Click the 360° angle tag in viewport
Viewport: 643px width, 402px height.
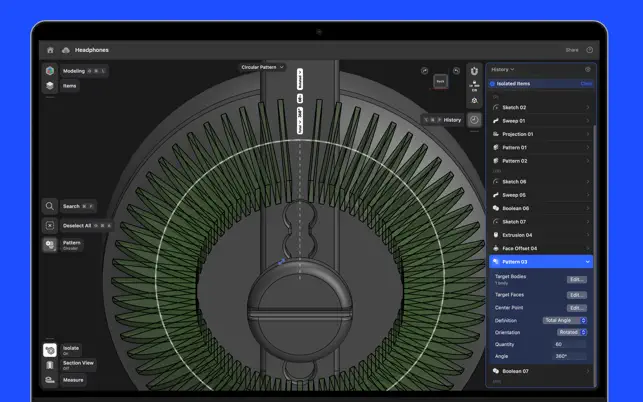300,121
